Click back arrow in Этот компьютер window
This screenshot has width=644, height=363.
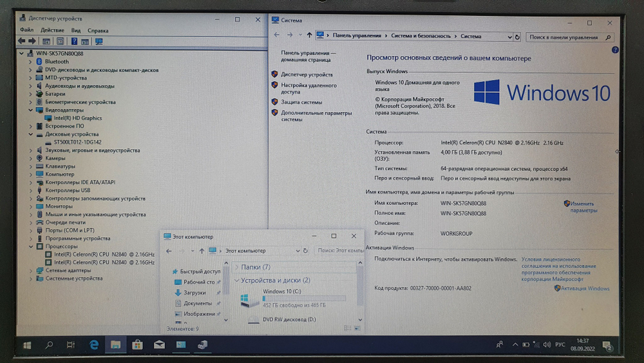click(169, 251)
